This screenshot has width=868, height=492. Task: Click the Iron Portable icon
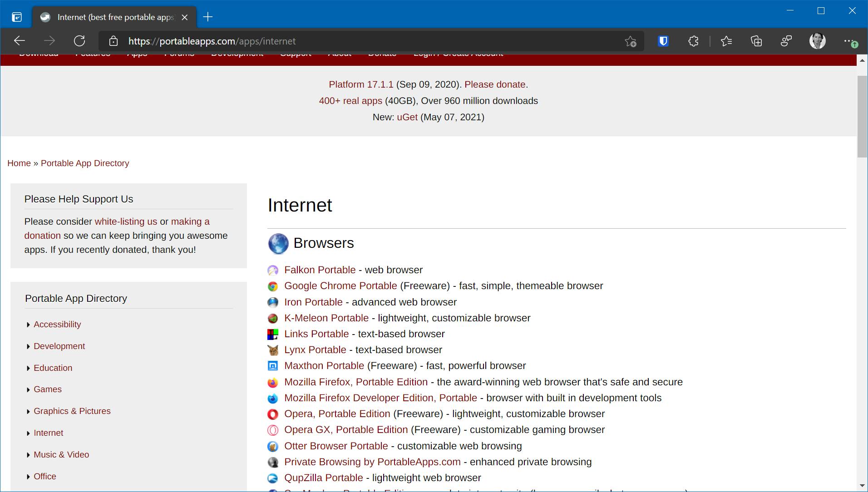pos(273,302)
